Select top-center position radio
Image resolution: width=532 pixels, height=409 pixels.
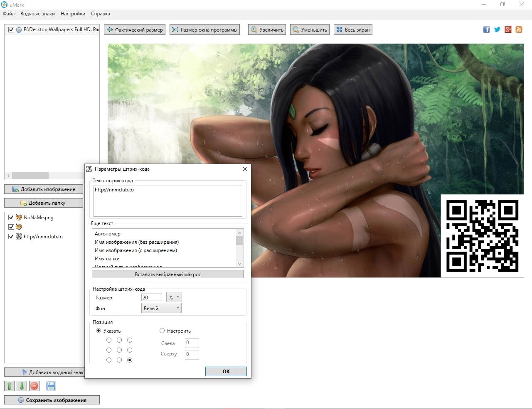click(x=119, y=340)
